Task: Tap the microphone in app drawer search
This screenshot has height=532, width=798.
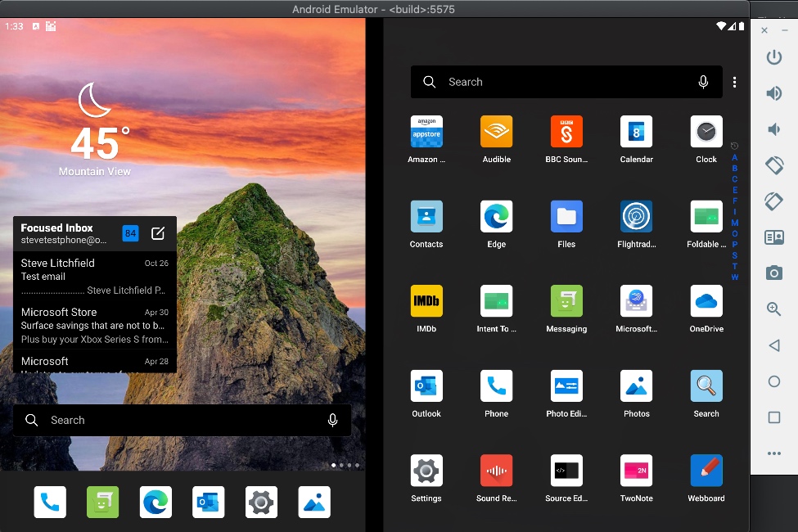Action: 703,82
